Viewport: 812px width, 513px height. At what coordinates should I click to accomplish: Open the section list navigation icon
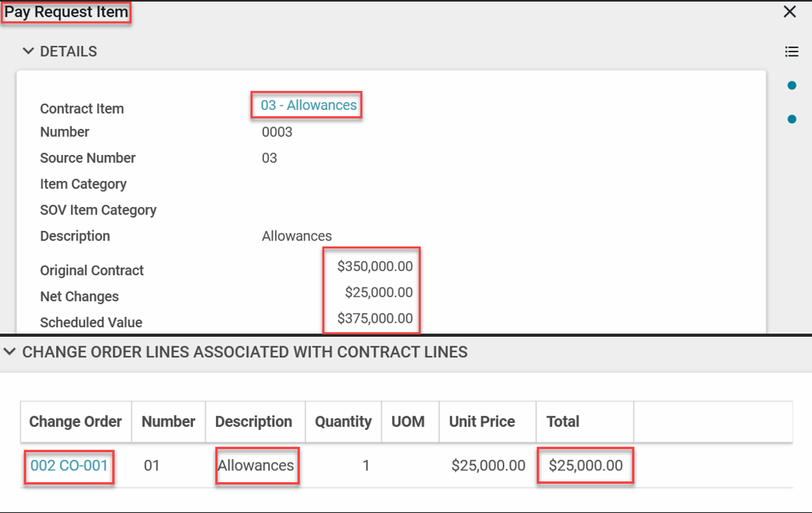coord(791,51)
